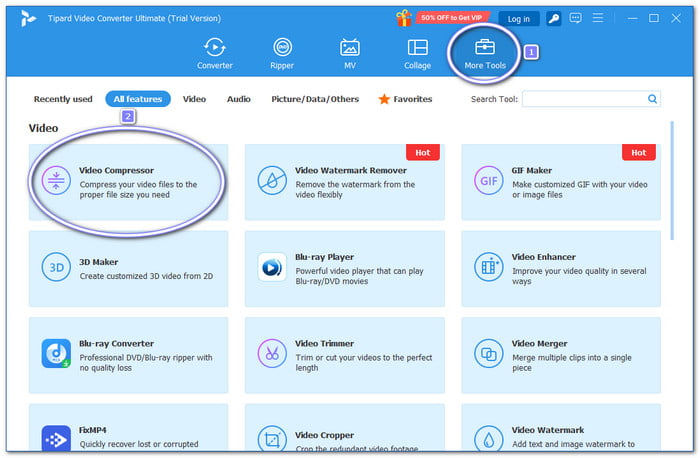Screen dimensions: 700x458
Task: Switch to the Audio tab
Action: (x=238, y=99)
